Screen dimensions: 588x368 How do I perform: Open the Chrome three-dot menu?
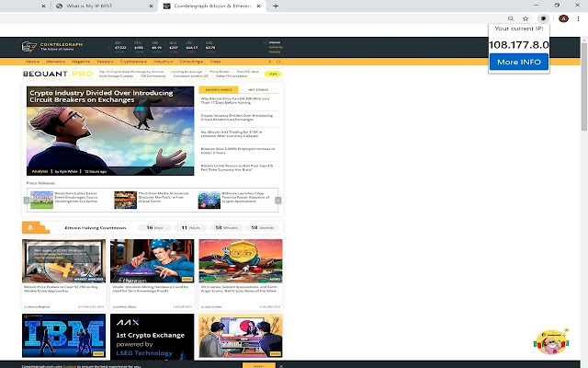[578, 18]
